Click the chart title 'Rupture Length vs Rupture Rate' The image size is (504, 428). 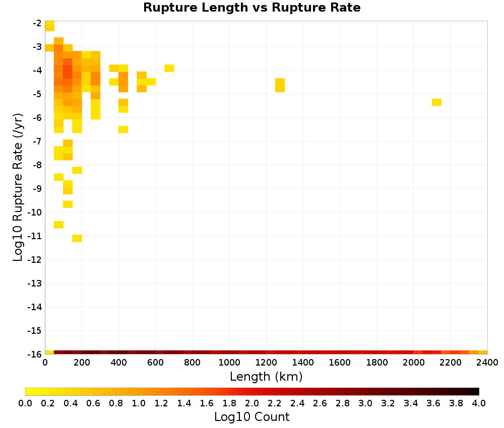pos(251,8)
